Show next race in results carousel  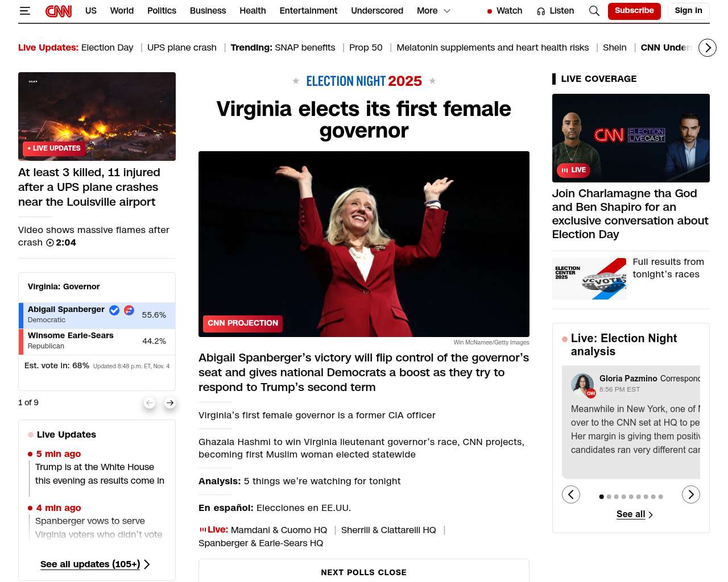point(170,403)
